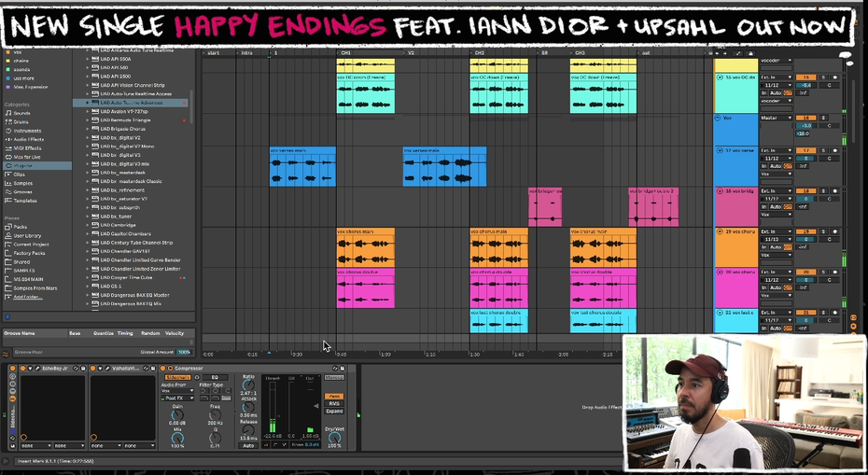Select Peak mode in Compressor

point(334,397)
